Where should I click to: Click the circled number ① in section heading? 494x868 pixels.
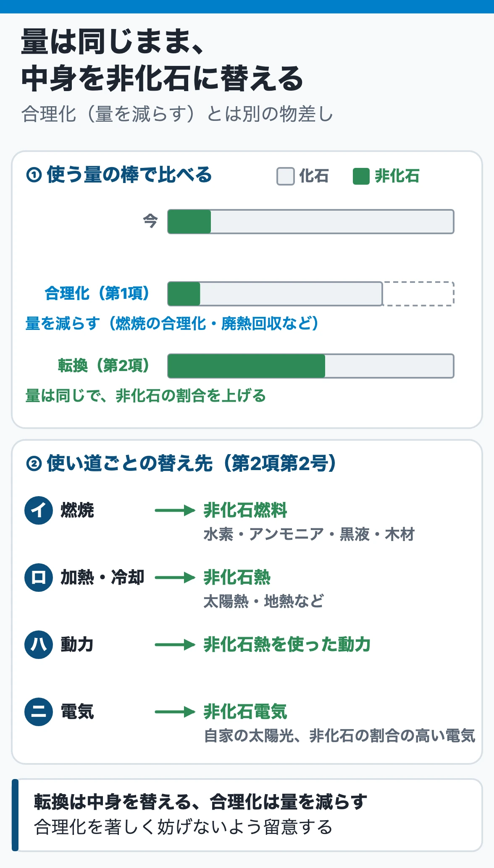click(34, 175)
